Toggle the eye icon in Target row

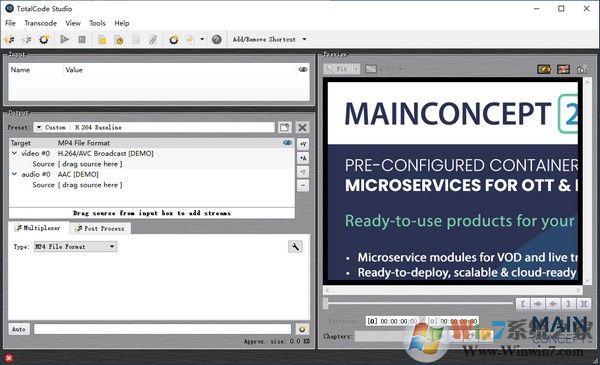[x=287, y=143]
